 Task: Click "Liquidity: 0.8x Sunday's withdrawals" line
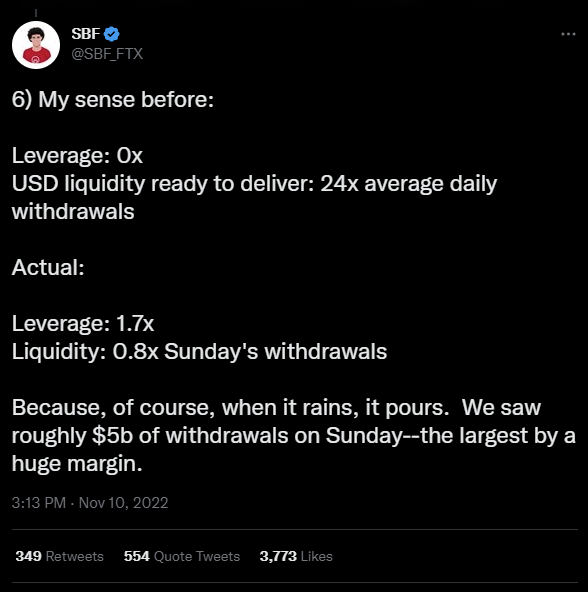coord(199,352)
